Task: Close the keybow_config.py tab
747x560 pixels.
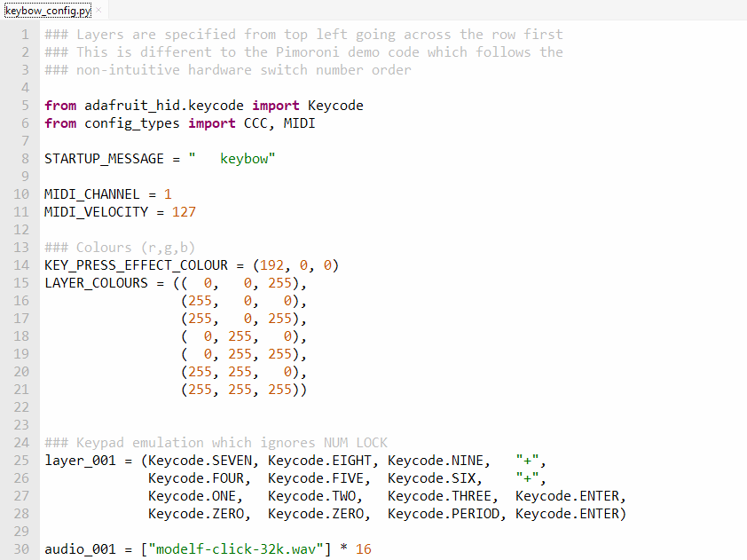Action: coord(98,10)
